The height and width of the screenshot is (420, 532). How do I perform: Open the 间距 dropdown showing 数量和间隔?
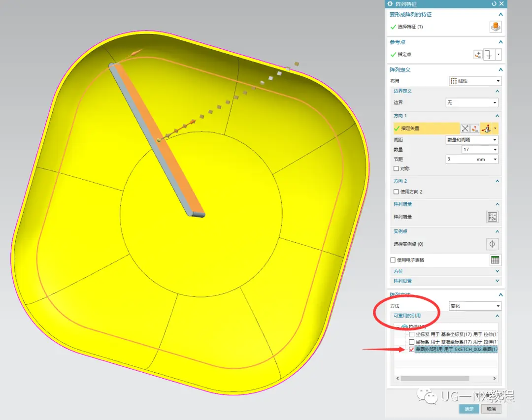click(471, 140)
